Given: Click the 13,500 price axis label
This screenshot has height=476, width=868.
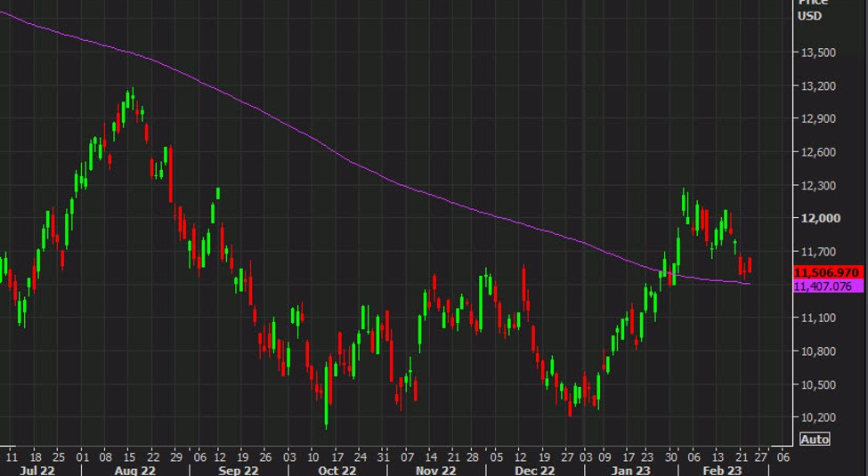Looking at the screenshot, I should [x=818, y=52].
